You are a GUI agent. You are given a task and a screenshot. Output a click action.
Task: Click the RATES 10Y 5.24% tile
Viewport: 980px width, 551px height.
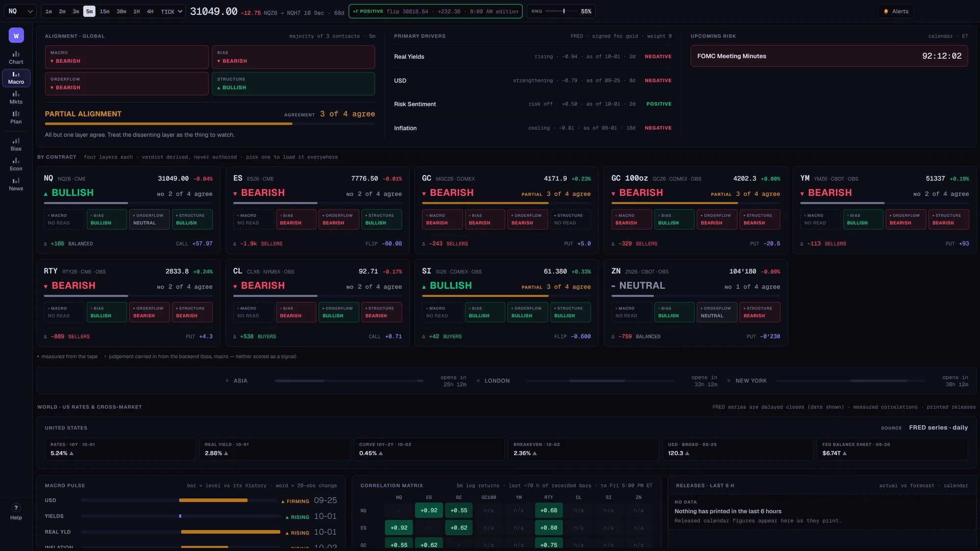coord(121,449)
